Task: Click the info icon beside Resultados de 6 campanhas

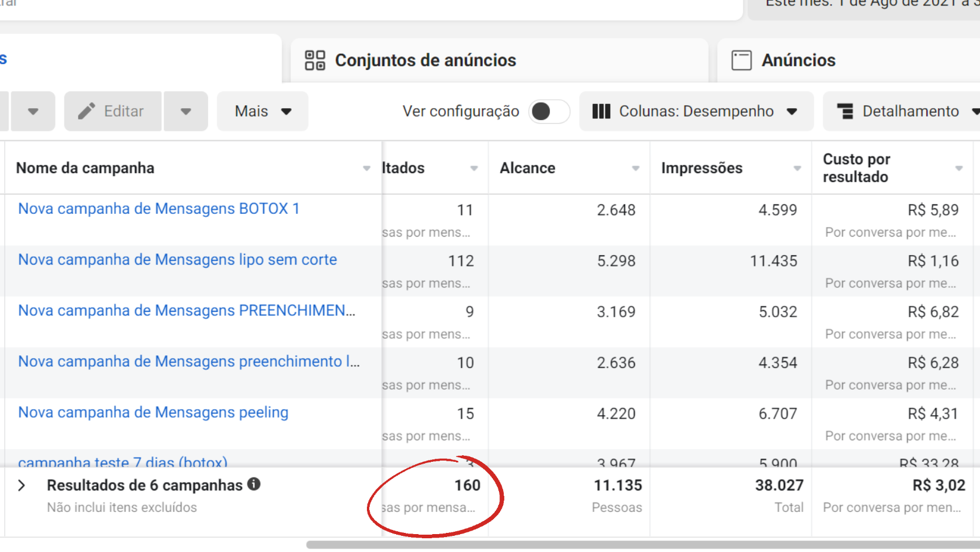Action: [x=254, y=484]
